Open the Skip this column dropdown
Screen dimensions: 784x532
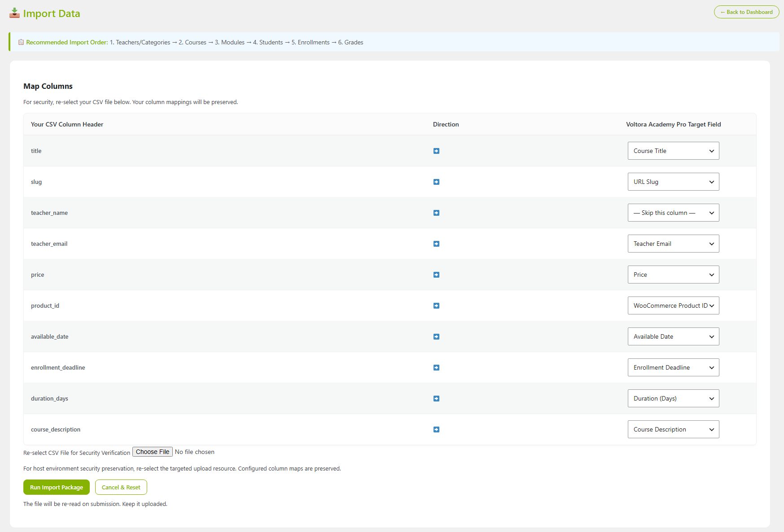tap(673, 213)
